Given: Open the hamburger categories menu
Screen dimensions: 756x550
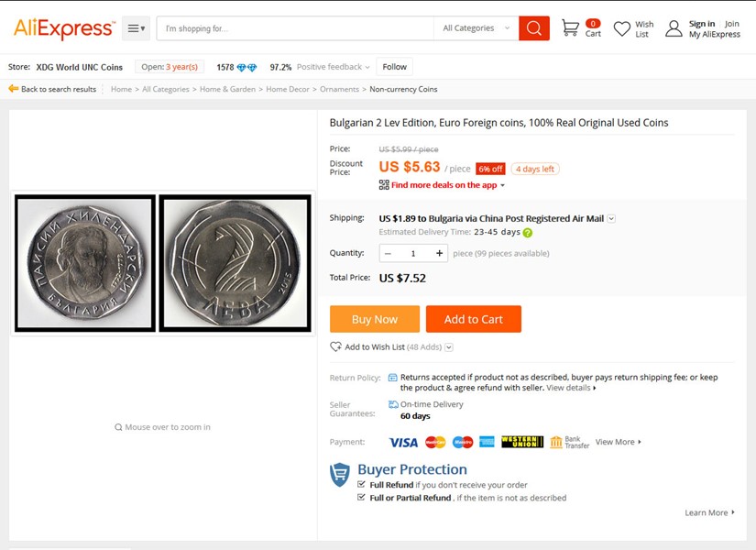Looking at the screenshot, I should pos(136,28).
